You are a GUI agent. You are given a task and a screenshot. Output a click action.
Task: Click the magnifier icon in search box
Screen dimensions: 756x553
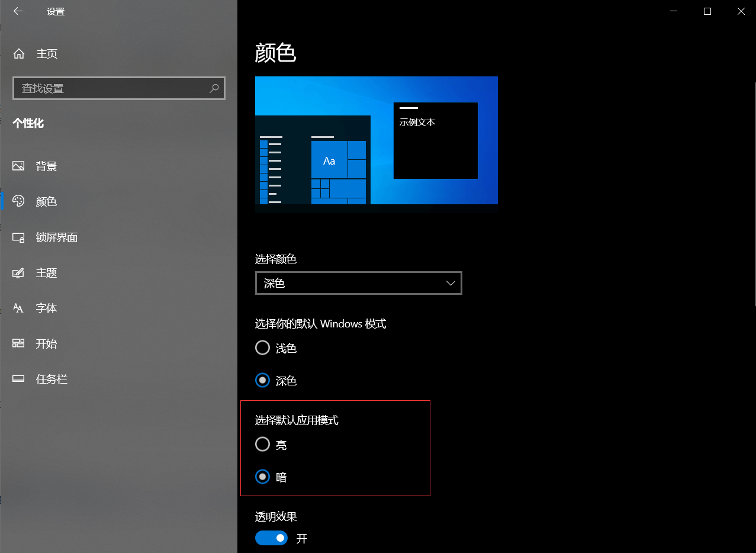point(214,88)
